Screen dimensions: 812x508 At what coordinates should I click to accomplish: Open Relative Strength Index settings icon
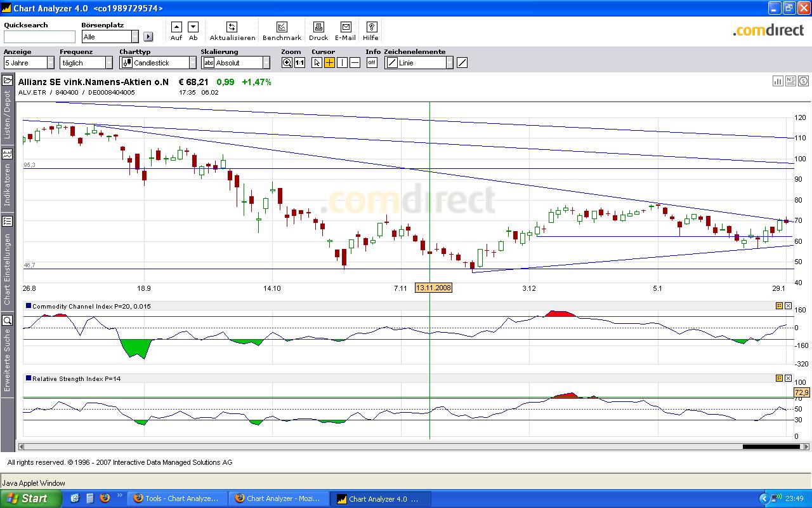click(779, 378)
